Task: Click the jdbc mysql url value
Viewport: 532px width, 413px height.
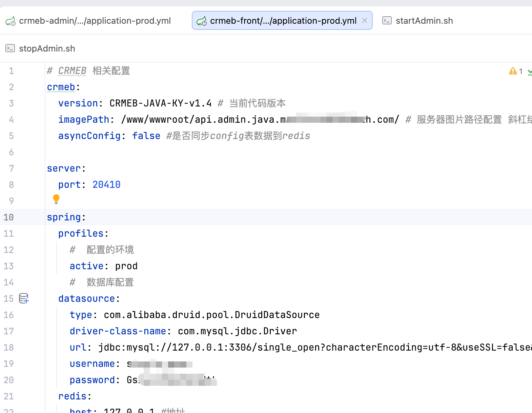Action: (315, 348)
